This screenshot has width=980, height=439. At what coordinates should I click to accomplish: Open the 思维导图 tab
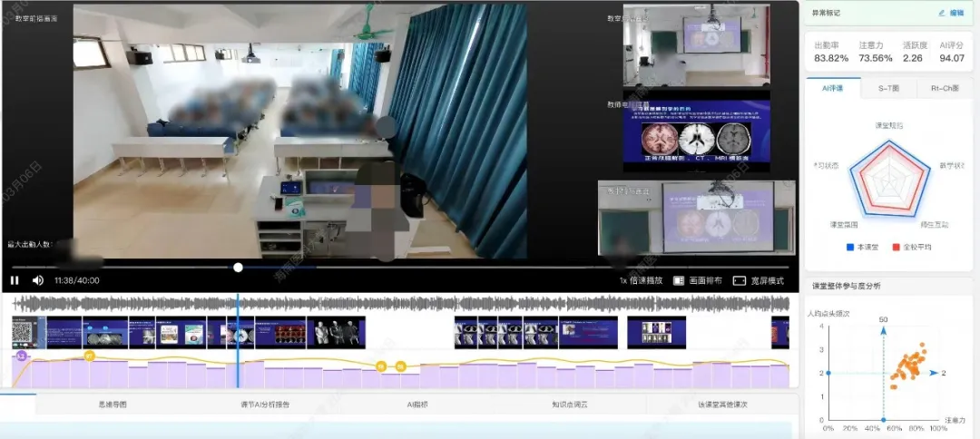point(113,405)
